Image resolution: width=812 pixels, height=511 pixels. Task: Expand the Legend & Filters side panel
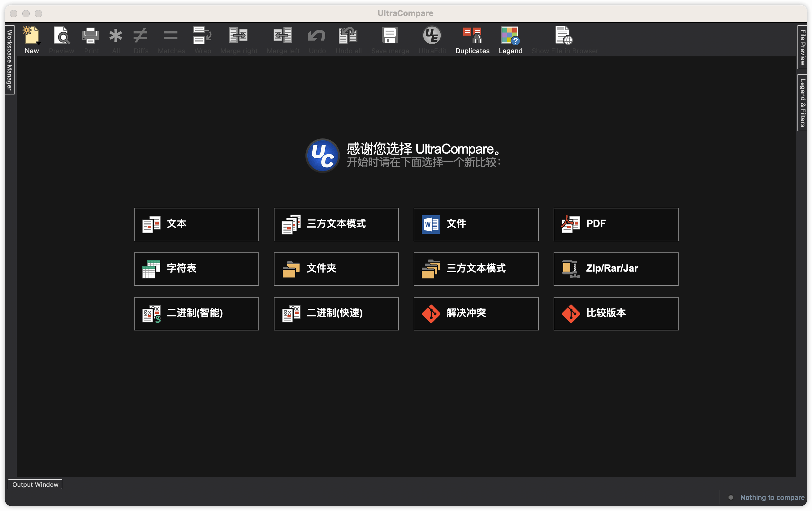802,101
